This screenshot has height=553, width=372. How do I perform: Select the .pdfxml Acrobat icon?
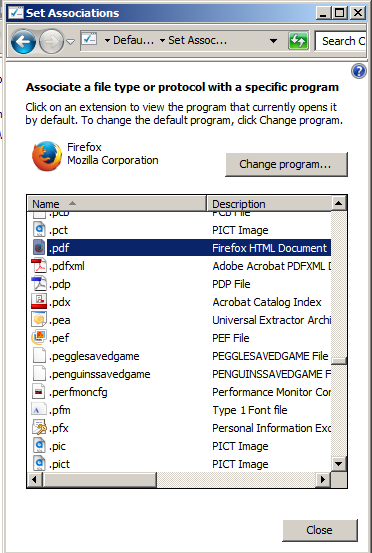[x=38, y=266]
